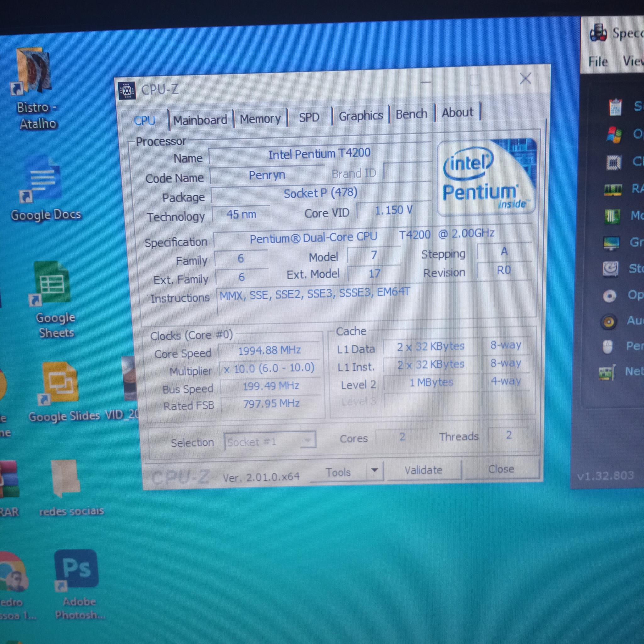Viewport: 644px width, 644px height.
Task: Select Optical Drives icon in Speccy sidebar
Action: pos(610,296)
